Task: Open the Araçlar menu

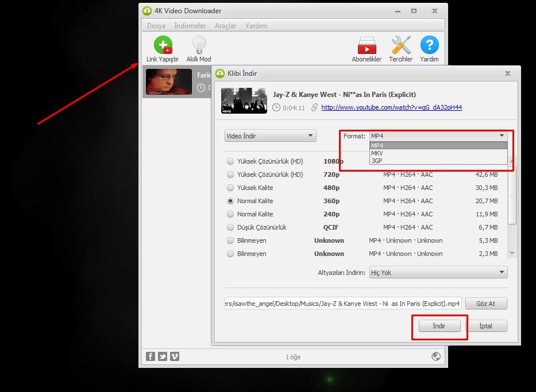Action: [x=226, y=26]
